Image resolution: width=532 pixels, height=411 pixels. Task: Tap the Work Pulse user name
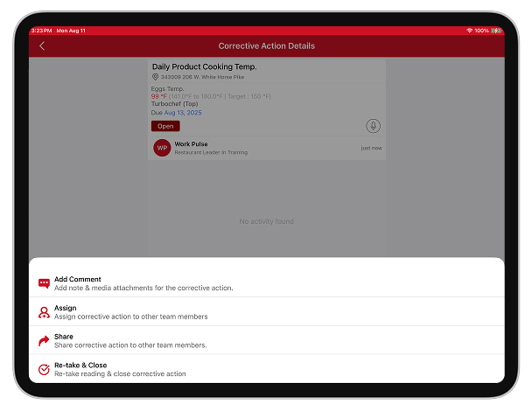[191, 144]
